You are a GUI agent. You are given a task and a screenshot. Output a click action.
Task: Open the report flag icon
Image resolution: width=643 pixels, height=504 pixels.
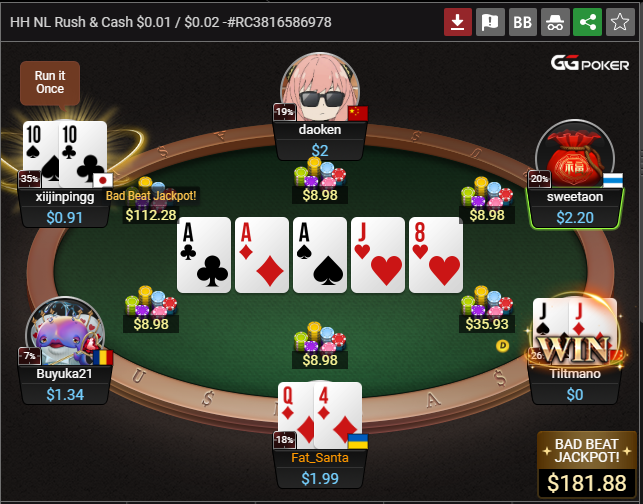490,22
